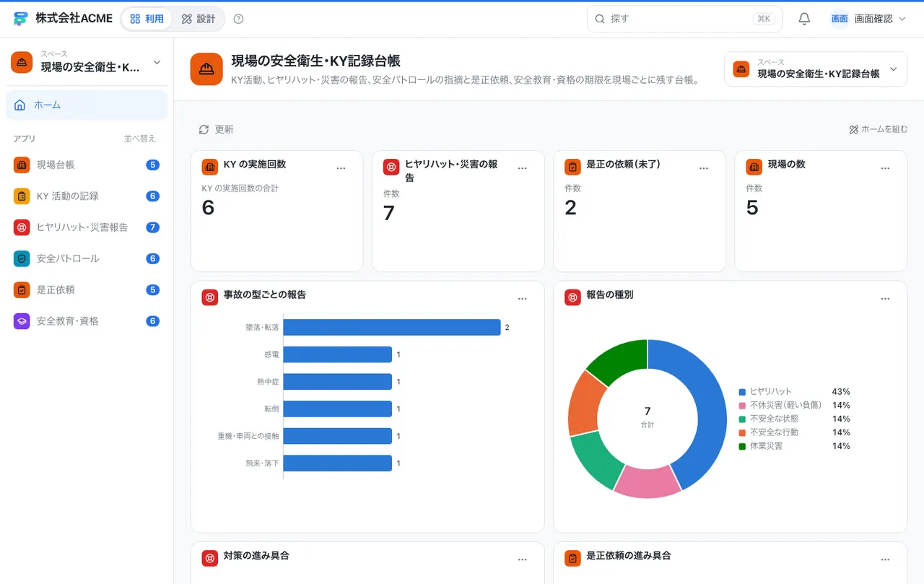Click the 是正依頼 clipboard icon in sidebar
Image resolution: width=924 pixels, height=584 pixels.
point(22,289)
